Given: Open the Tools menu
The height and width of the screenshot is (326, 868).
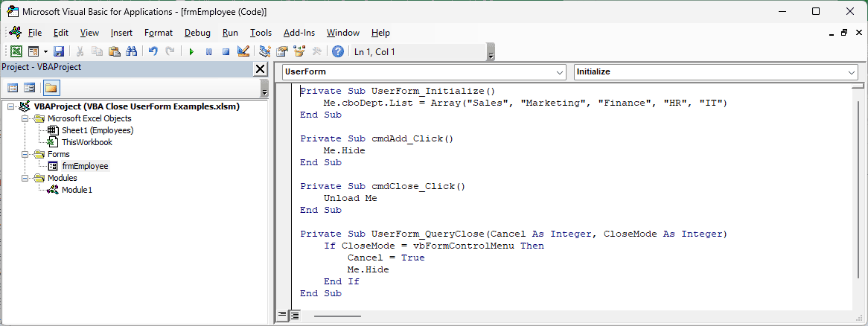Looking at the screenshot, I should coord(261,33).
